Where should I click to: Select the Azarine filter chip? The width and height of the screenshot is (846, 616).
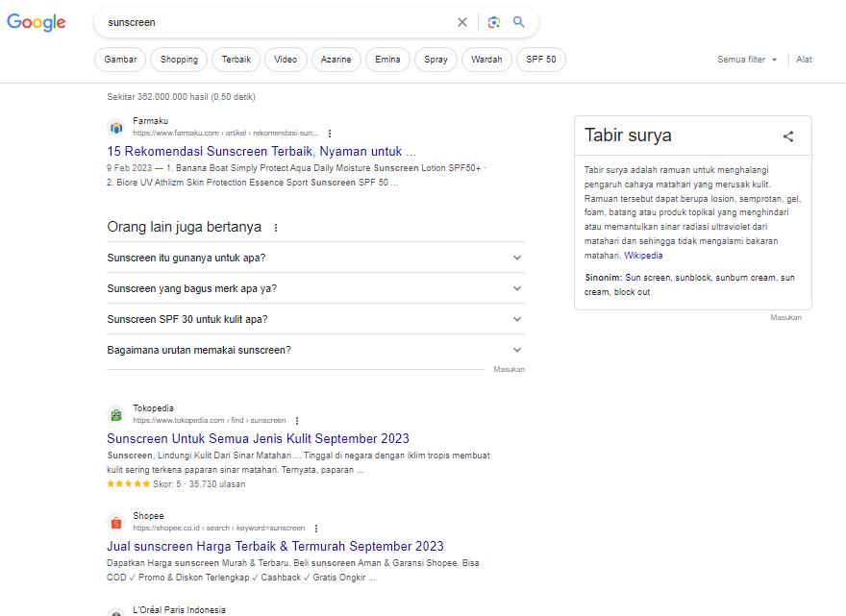pos(336,60)
